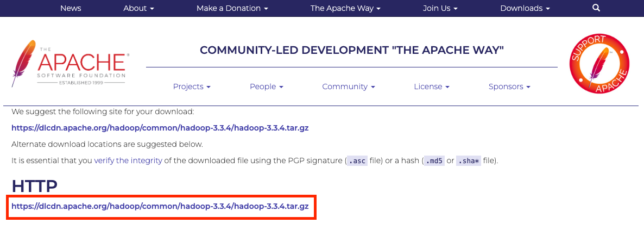Click the '.asc' file code label
This screenshot has height=235, width=644.
pyautogui.click(x=357, y=161)
